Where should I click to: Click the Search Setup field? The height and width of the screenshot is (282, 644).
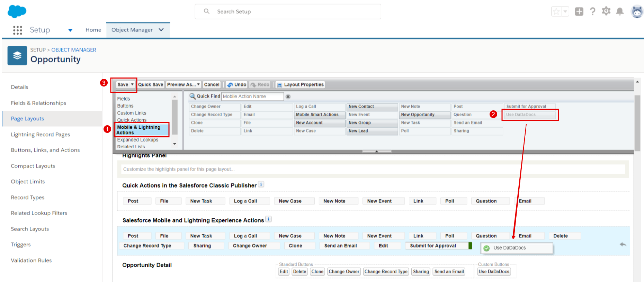pyautogui.click(x=288, y=11)
